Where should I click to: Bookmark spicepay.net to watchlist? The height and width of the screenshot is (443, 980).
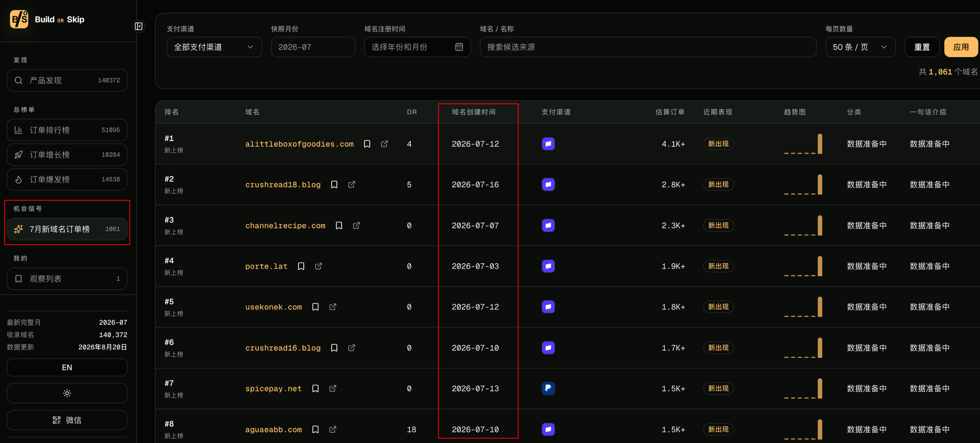tap(315, 388)
